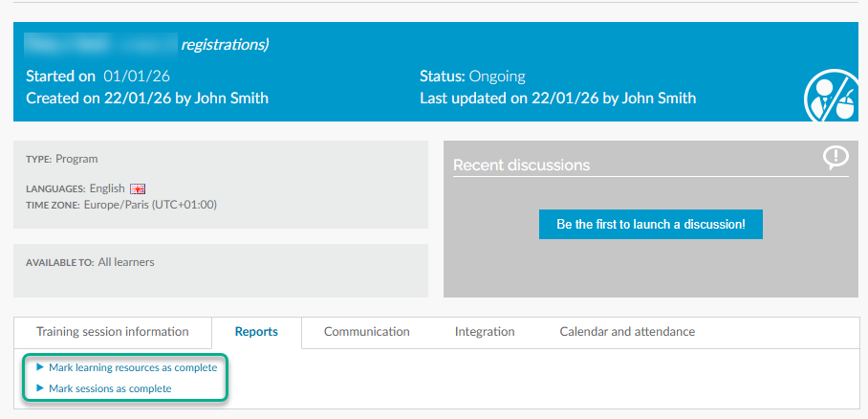Click the English language flag icon

137,189
